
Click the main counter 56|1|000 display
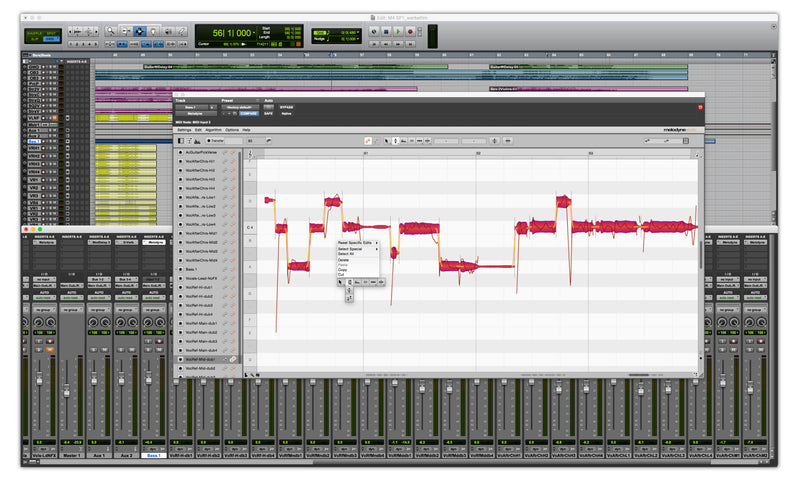[x=232, y=33]
